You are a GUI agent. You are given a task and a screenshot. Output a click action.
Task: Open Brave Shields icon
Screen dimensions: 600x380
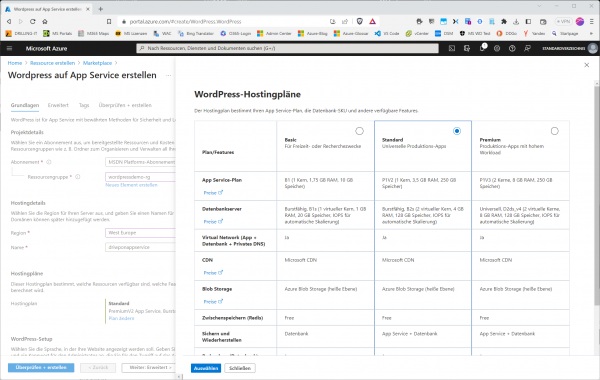359,21
